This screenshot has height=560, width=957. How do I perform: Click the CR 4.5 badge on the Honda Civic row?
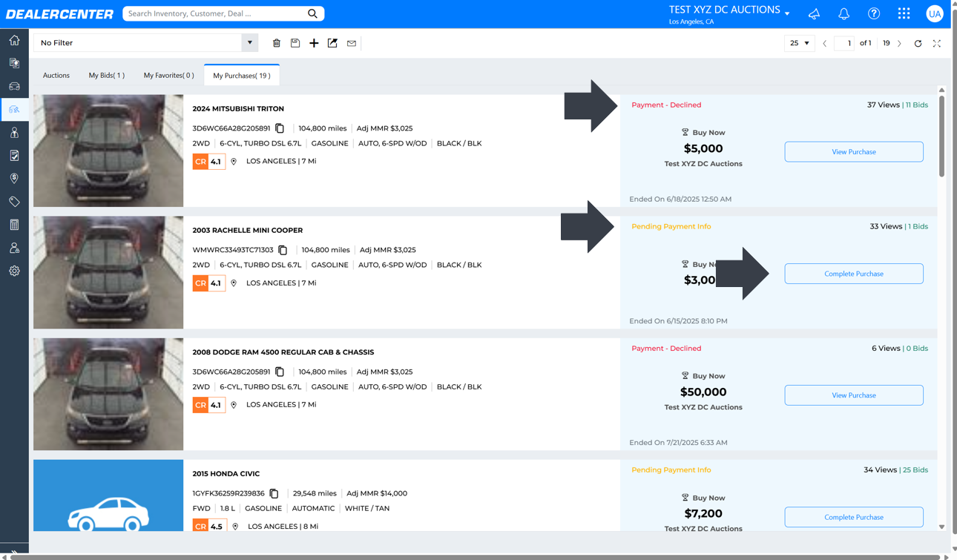[x=208, y=526]
